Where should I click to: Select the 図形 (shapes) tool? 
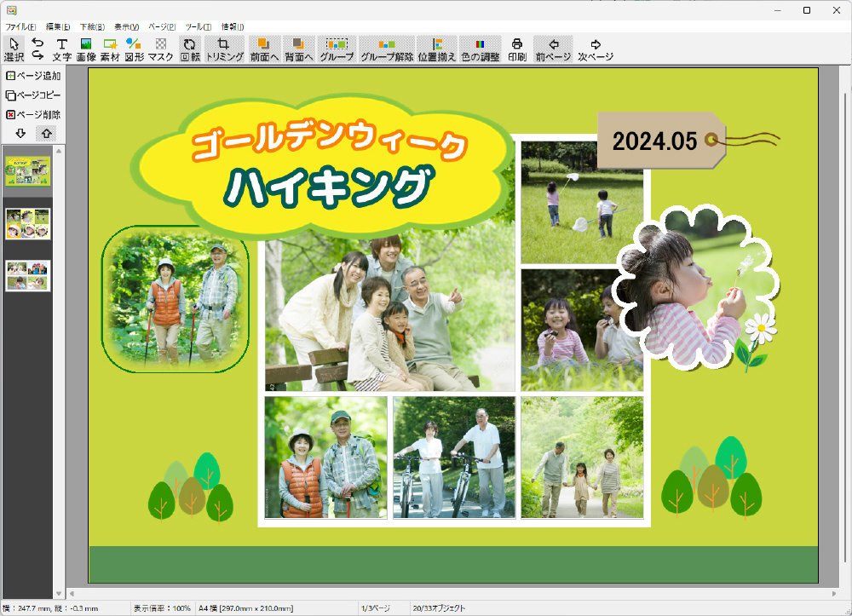[134, 49]
